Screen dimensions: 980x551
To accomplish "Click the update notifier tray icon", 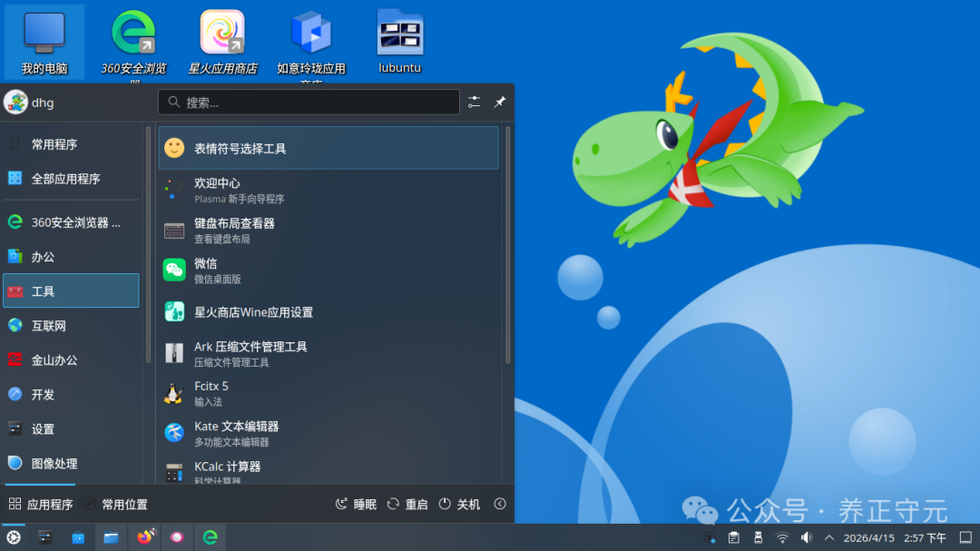I will [710, 538].
